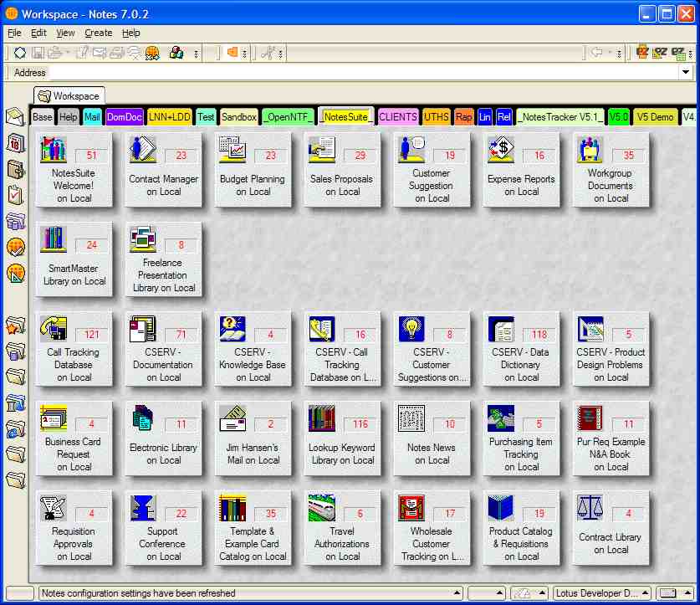
Task: Open the Help menu in the menu bar
Action: click(130, 33)
